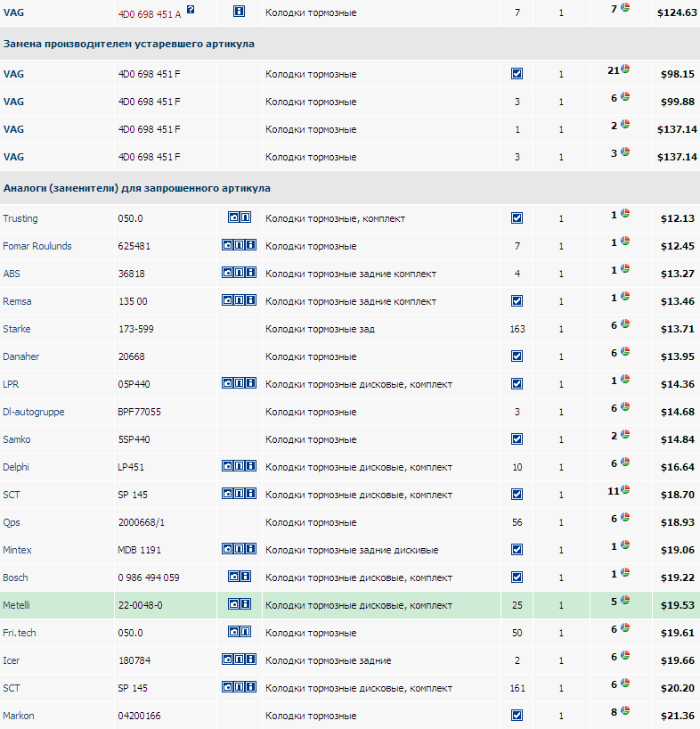The image size is (700, 729).
Task: Click quantity 161 in SCT $20.20 row
Action: (517, 688)
